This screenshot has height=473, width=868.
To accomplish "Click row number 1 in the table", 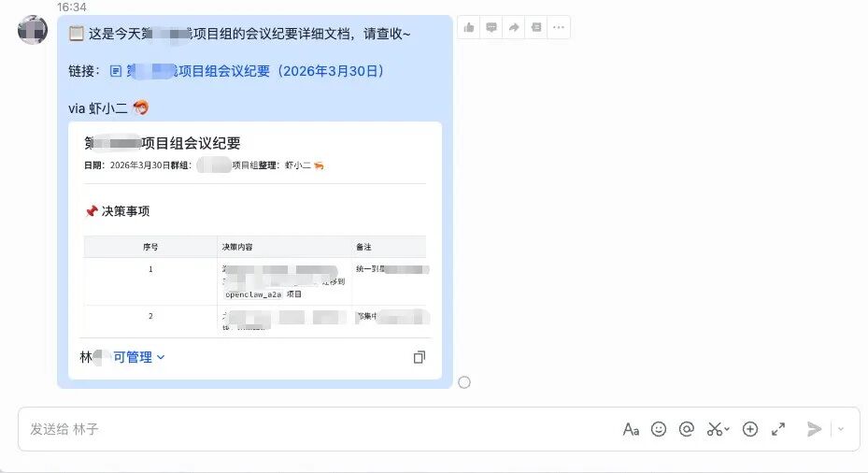I will pos(150,269).
